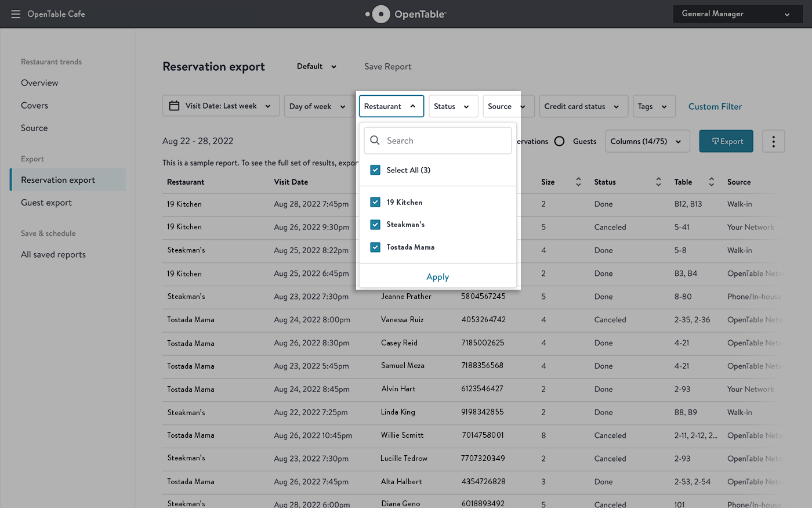Go to Overview in sidebar
Image resolution: width=812 pixels, height=508 pixels.
pos(39,83)
